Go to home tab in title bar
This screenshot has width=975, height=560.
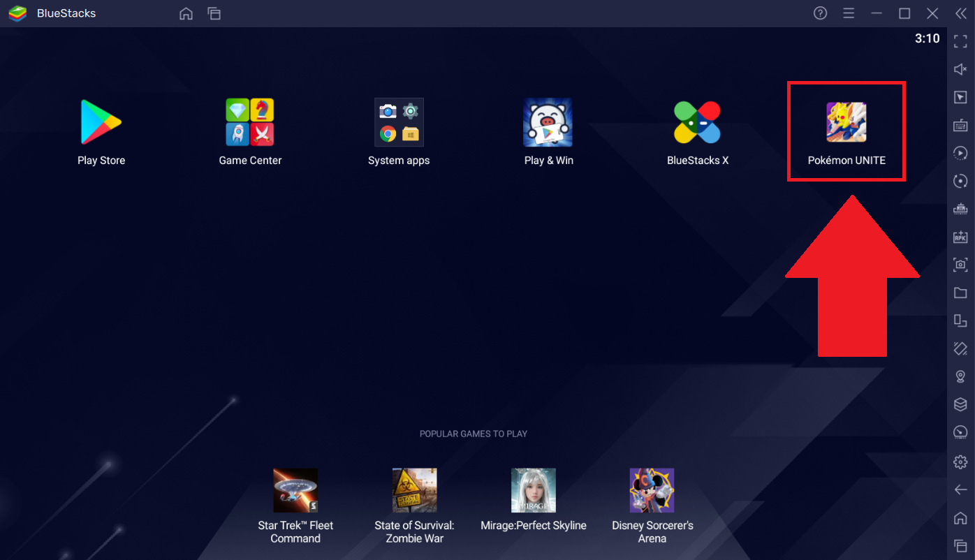(186, 14)
